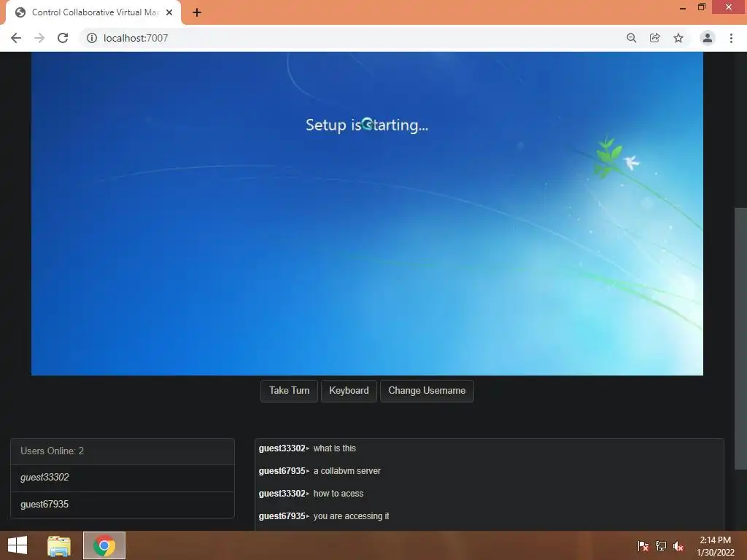747x560 pixels.
Task: Open a new tab with the plus button
Action: (197, 12)
